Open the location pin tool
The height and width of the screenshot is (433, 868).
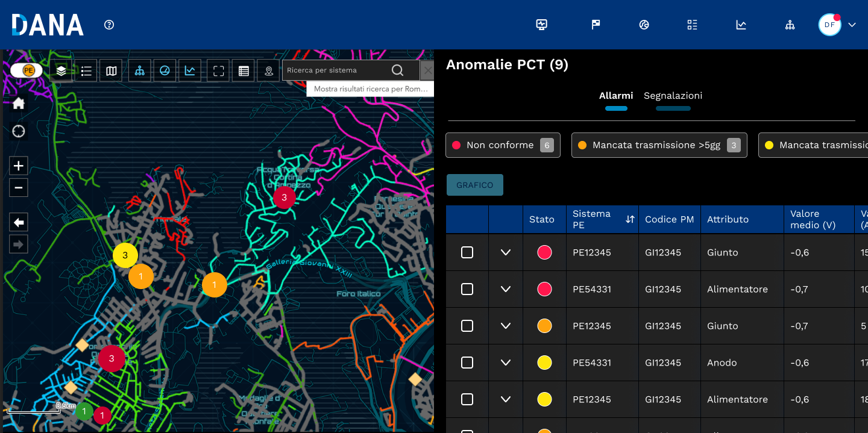coord(269,70)
